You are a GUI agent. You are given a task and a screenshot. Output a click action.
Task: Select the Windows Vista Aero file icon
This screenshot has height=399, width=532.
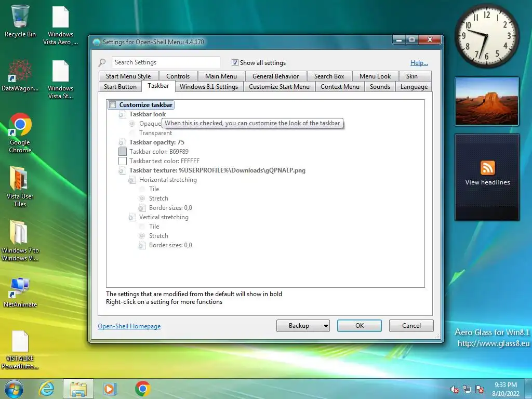[60, 25]
